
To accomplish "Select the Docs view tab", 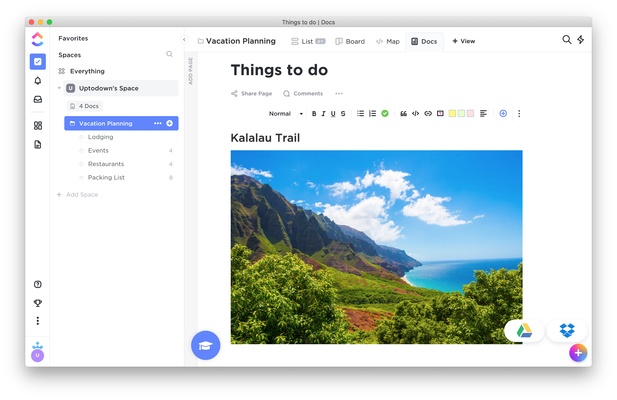I will coord(424,41).
